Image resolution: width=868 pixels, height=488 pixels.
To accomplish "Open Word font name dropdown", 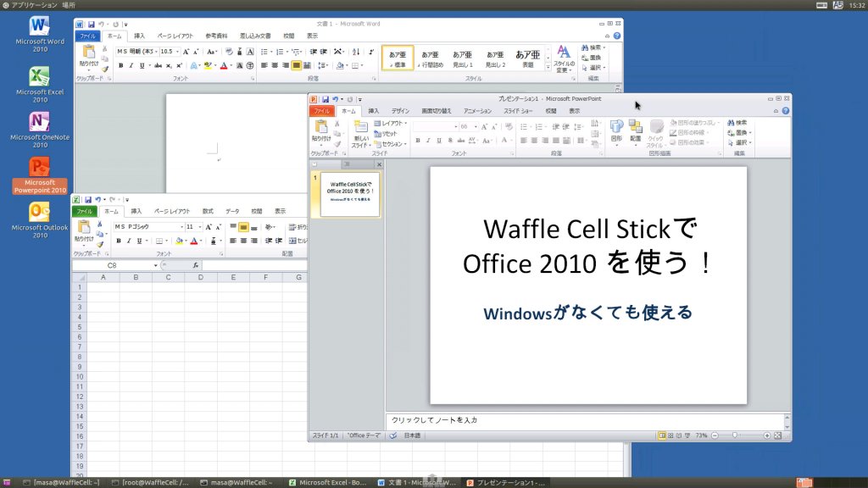I will point(156,52).
